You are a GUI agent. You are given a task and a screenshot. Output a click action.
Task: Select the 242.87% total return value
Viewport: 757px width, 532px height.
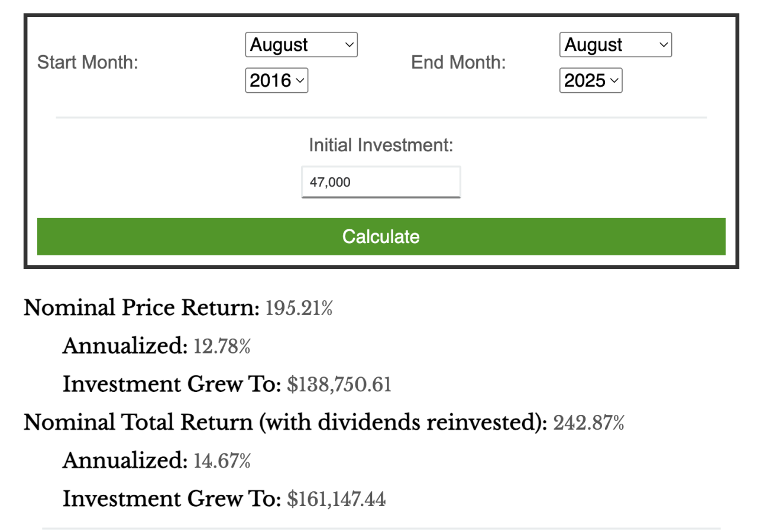pos(588,423)
